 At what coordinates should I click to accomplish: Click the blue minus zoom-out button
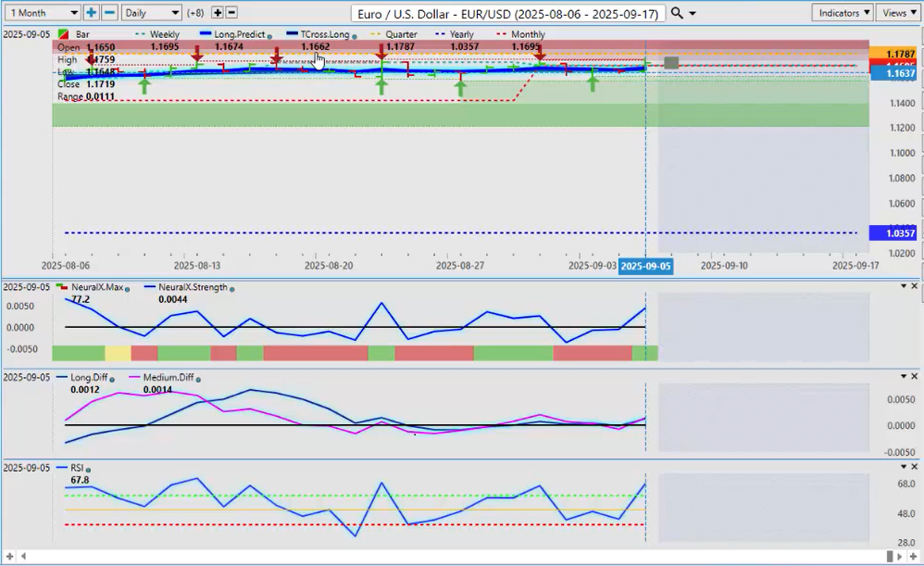tap(109, 13)
